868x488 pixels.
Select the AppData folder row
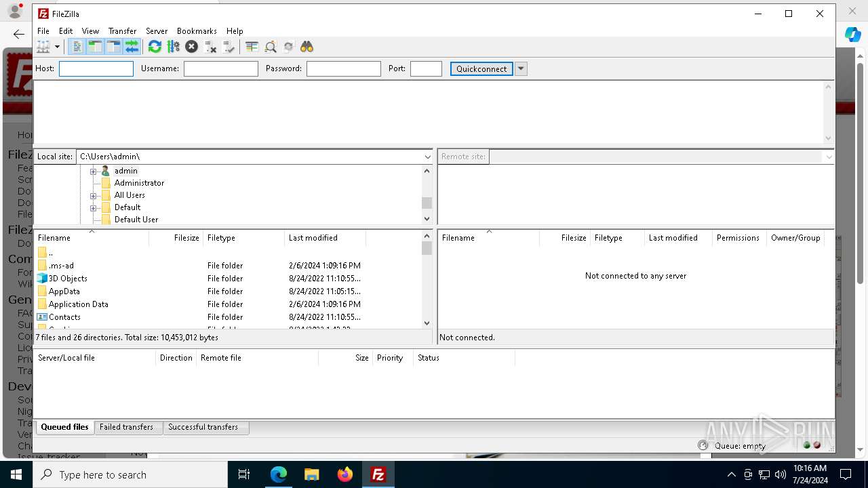[x=227, y=291]
